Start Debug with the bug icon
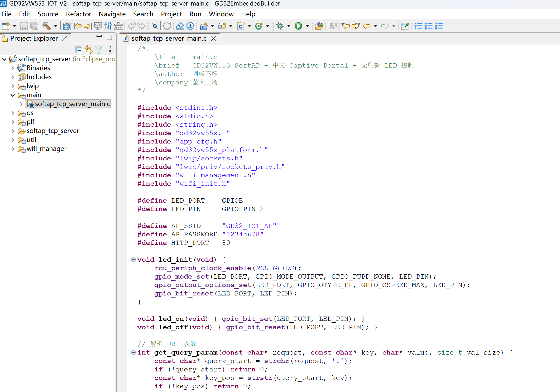560x392 pixels. click(x=280, y=26)
